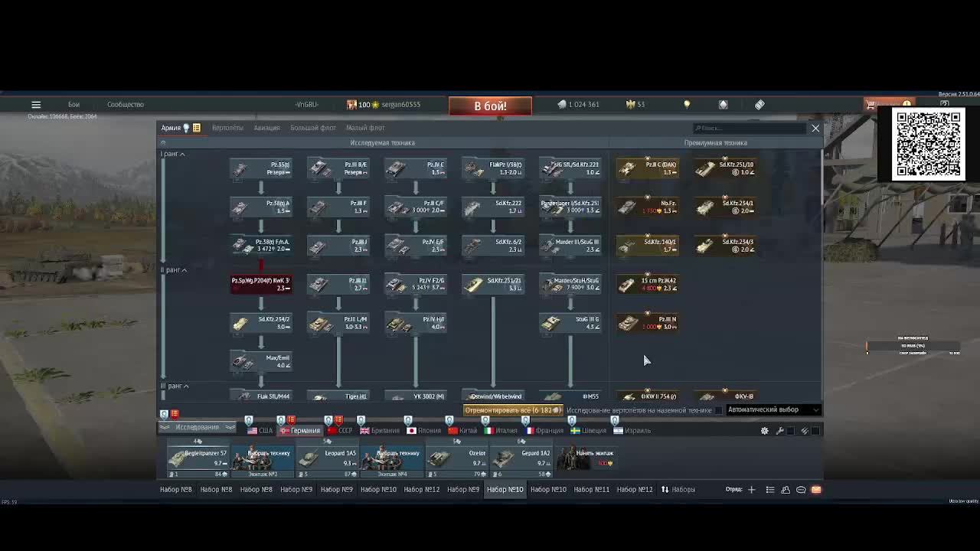Select the Pz.35(t) reserve tank
Image resolution: width=980 pixels, height=551 pixels.
click(260, 168)
